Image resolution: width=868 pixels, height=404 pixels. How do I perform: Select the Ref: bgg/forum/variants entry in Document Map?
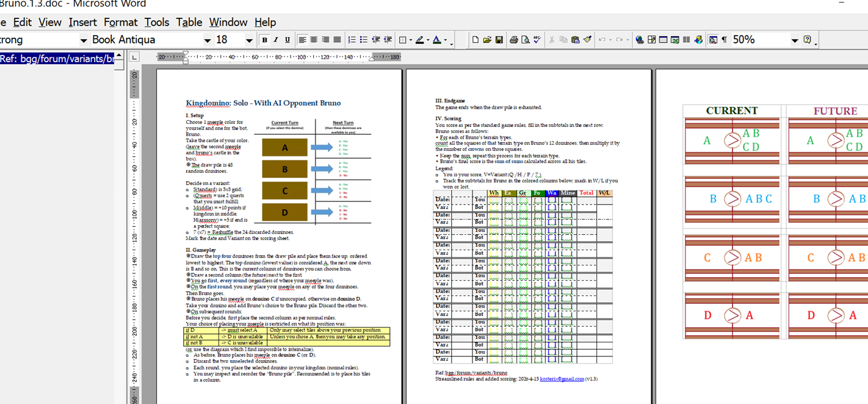[x=57, y=59]
